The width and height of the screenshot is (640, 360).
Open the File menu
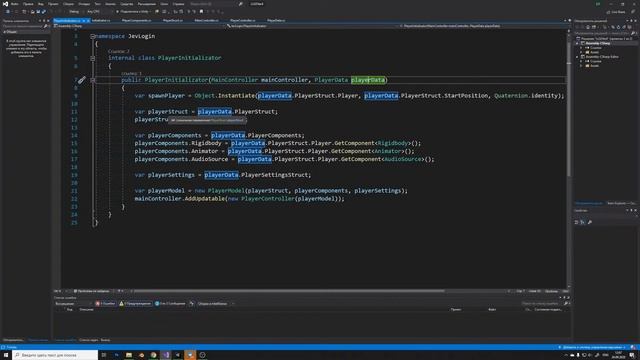[14, 4]
